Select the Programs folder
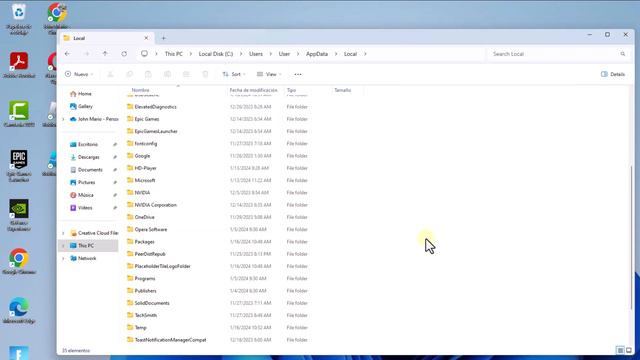 click(145, 278)
